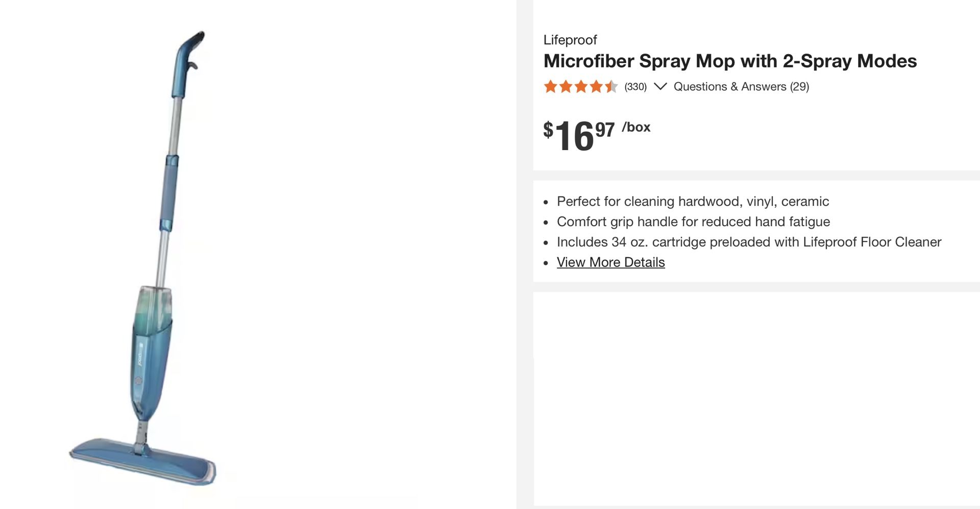Click the View More Details link
Screen dimensions: 980x509
pyautogui.click(x=610, y=262)
